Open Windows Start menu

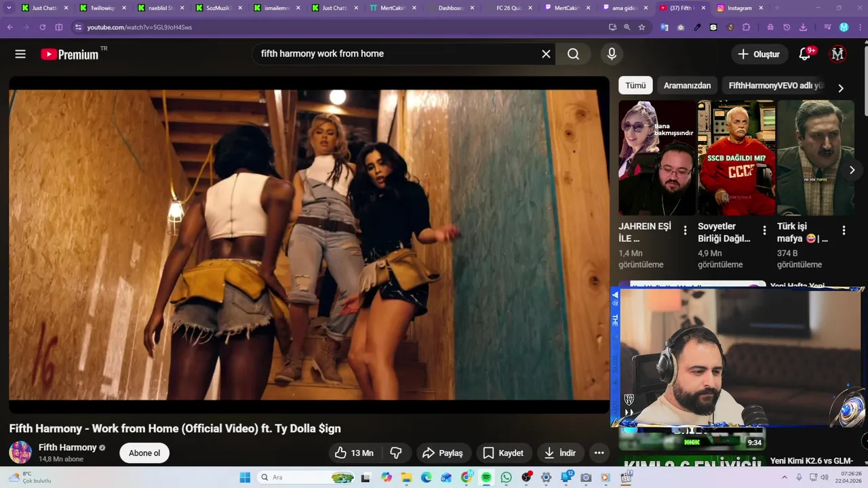[245, 477]
